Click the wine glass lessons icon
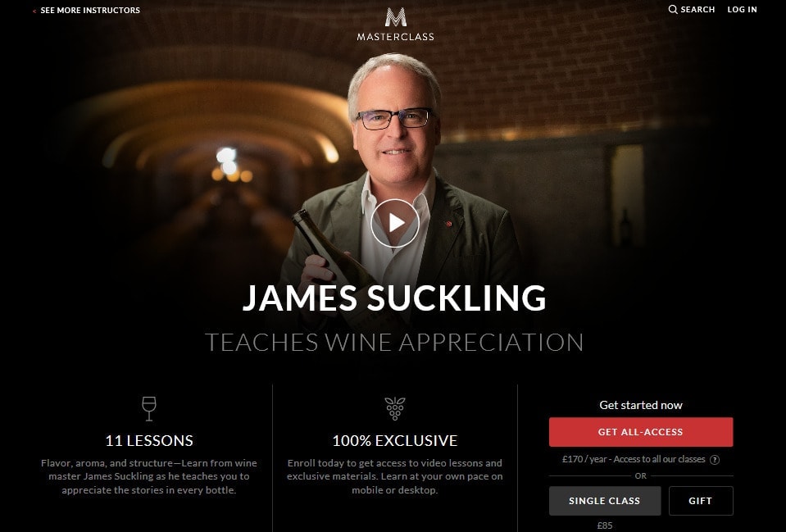This screenshot has width=786, height=532. tap(149, 409)
